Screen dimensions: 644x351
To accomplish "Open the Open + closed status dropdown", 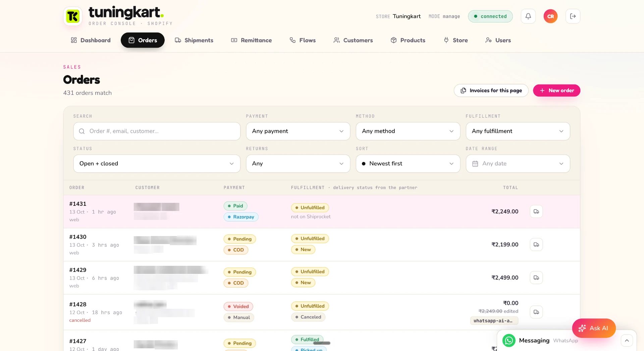I will point(157,164).
